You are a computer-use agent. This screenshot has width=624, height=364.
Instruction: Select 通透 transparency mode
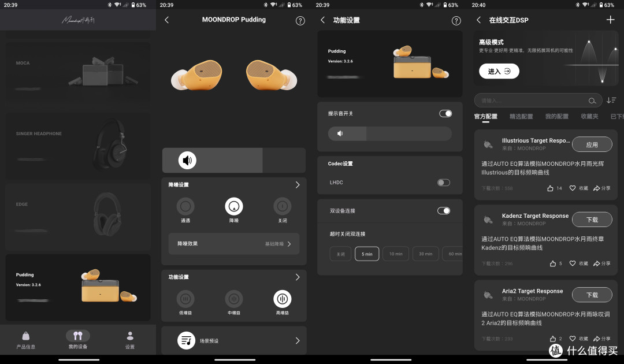coord(185,210)
